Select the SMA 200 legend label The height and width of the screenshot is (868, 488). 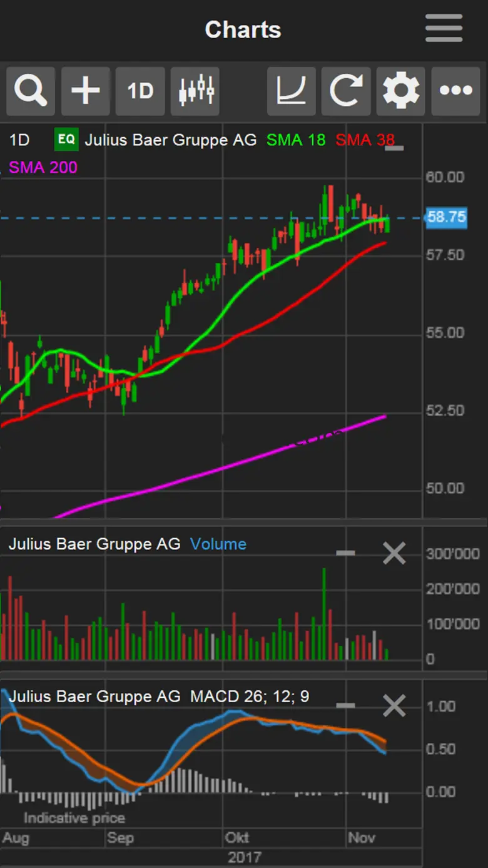[x=43, y=168]
